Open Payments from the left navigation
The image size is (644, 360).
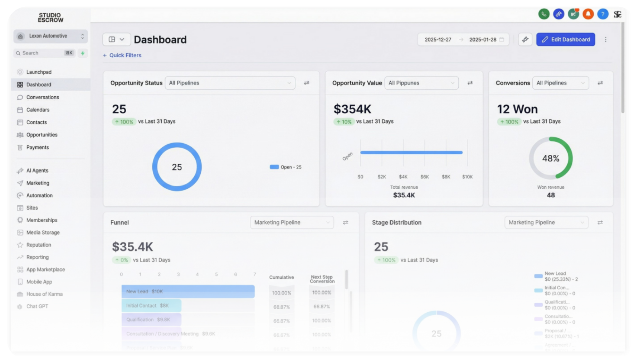point(38,147)
